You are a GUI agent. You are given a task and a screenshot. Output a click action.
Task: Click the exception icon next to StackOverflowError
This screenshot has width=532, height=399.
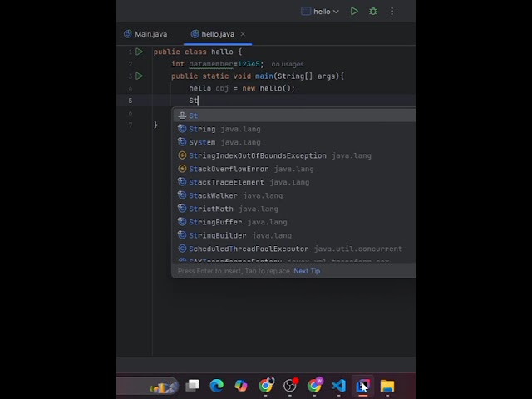click(182, 169)
